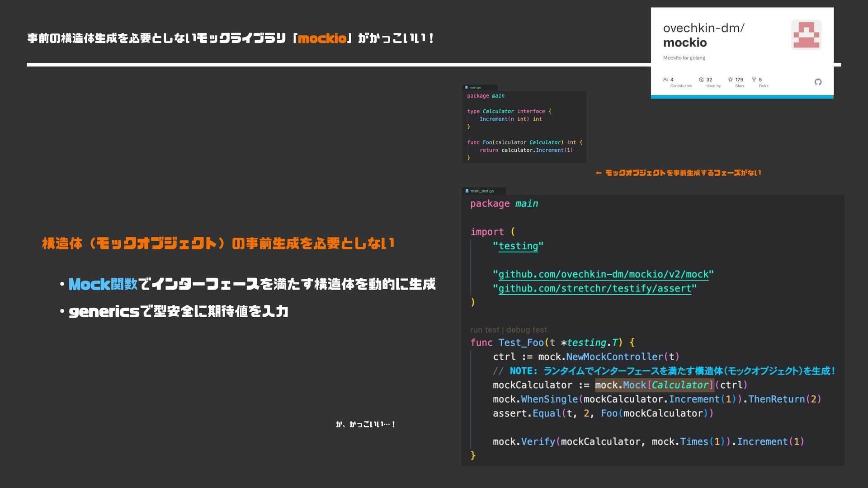Image resolution: width=868 pixels, height=488 pixels.
Task: Click the Go file icon on main_test.go tab
Action: [467, 191]
